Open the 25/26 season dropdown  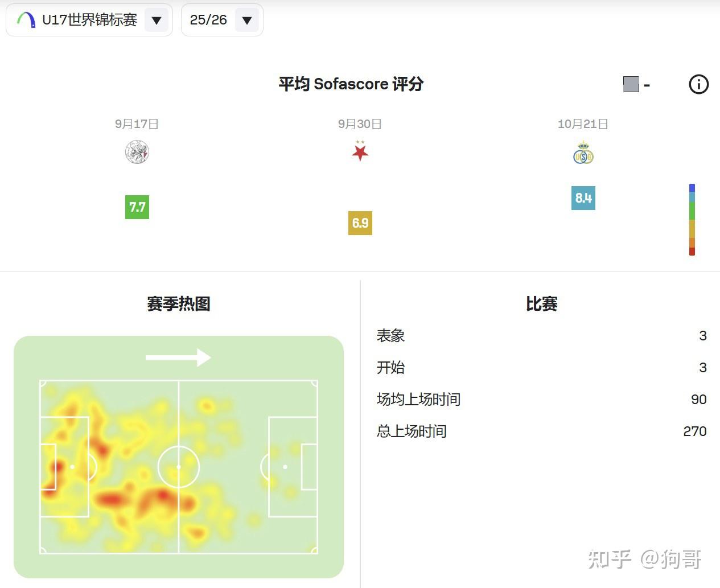221,19
